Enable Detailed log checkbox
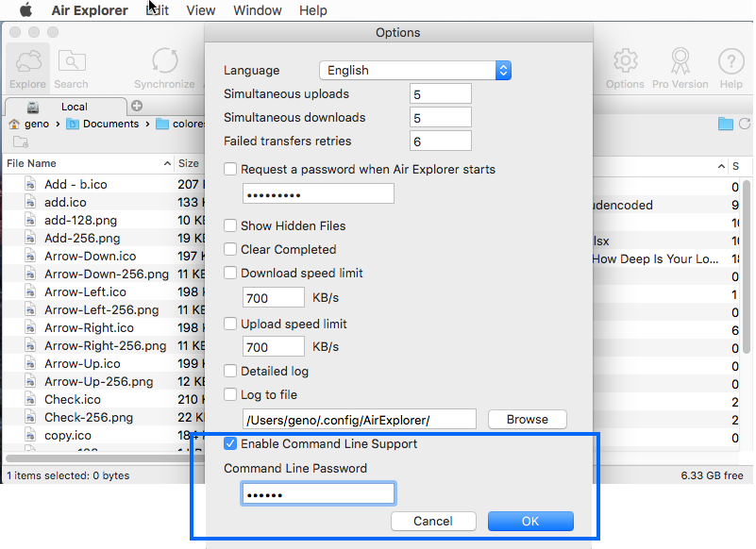Screen dimensions: 756x549 [x=230, y=371]
